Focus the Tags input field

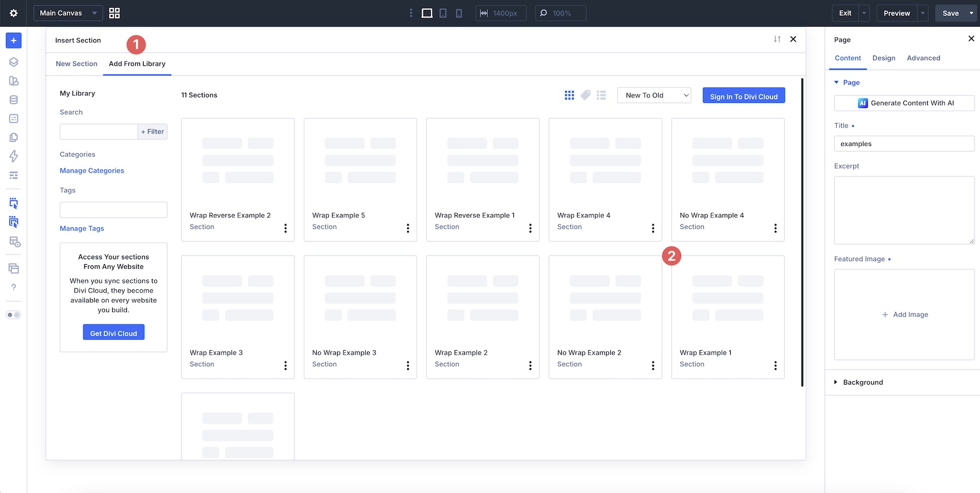(x=113, y=210)
